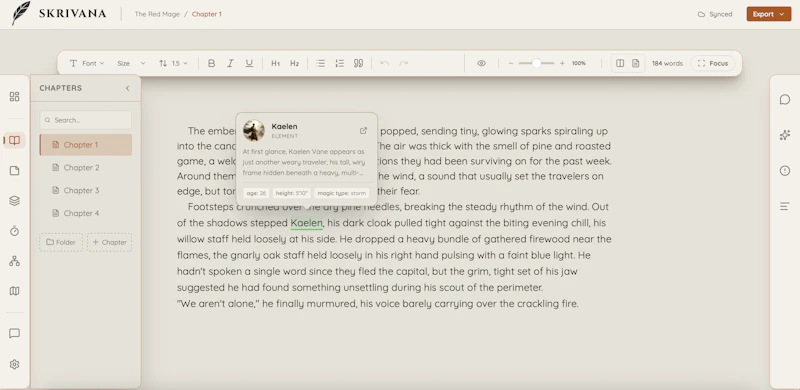Open the map icon in sidebar
The image size is (800, 390).
(14, 291)
